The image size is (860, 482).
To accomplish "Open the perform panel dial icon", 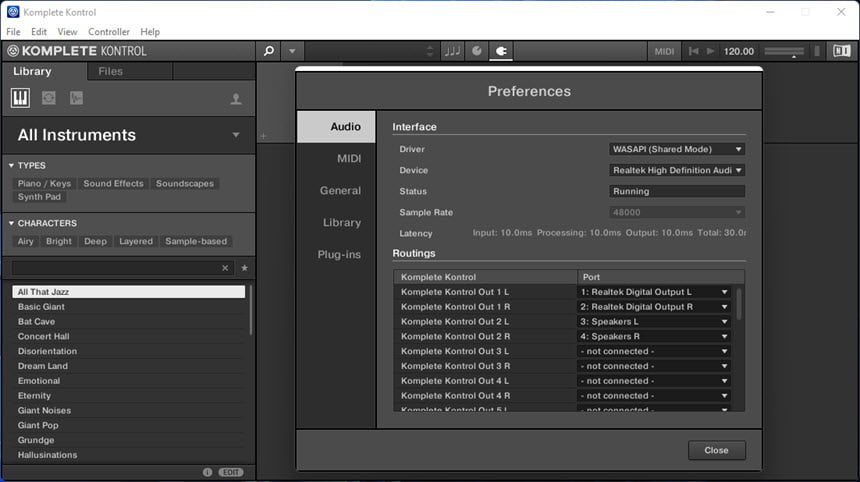I will [477, 51].
